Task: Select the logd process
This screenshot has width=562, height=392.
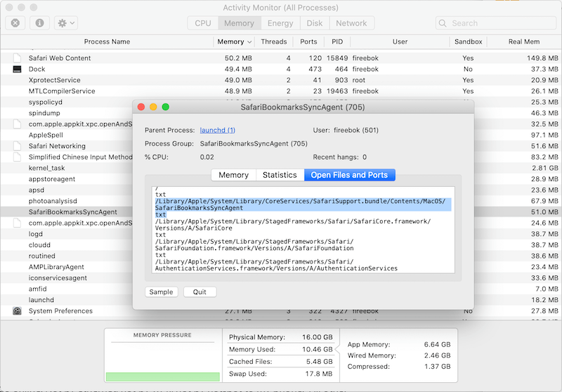Action: click(36, 234)
